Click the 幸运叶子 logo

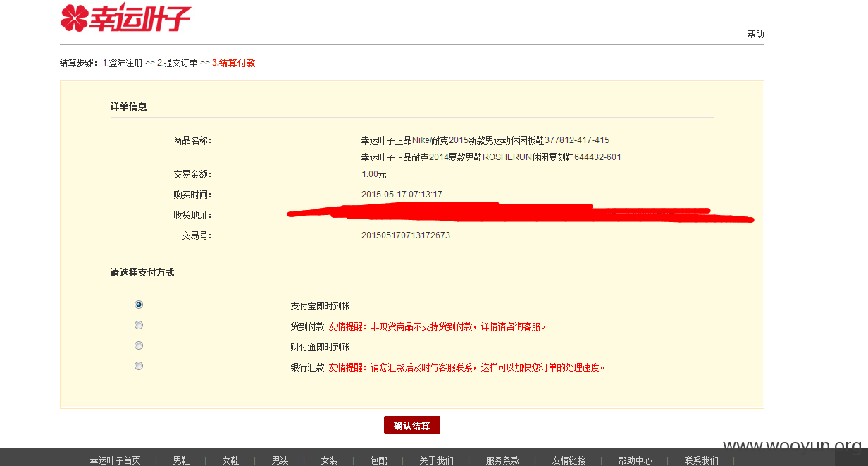coord(125,18)
